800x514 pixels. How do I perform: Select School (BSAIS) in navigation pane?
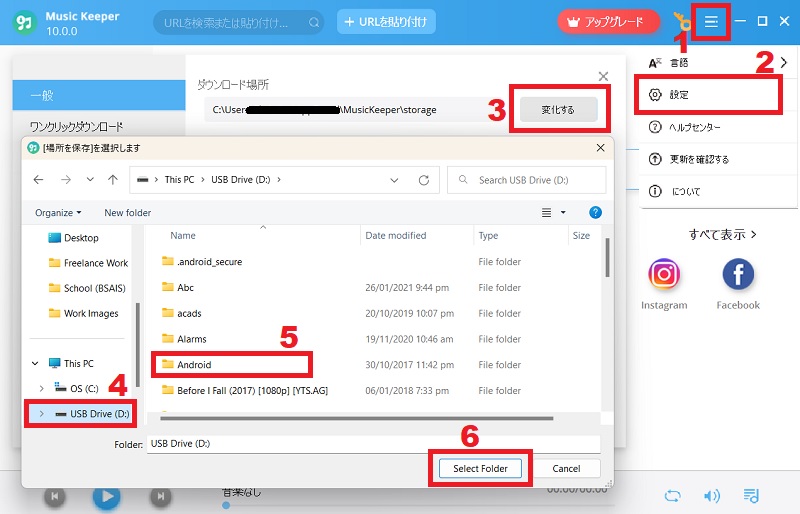87,288
